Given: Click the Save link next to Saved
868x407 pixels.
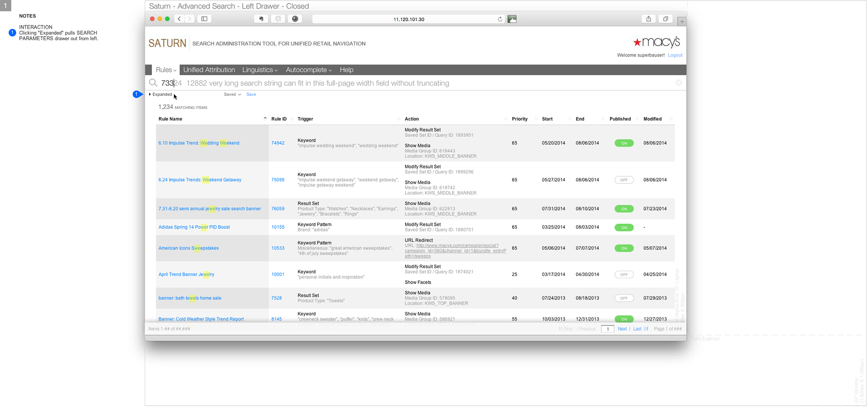Looking at the screenshot, I should pyautogui.click(x=251, y=94).
